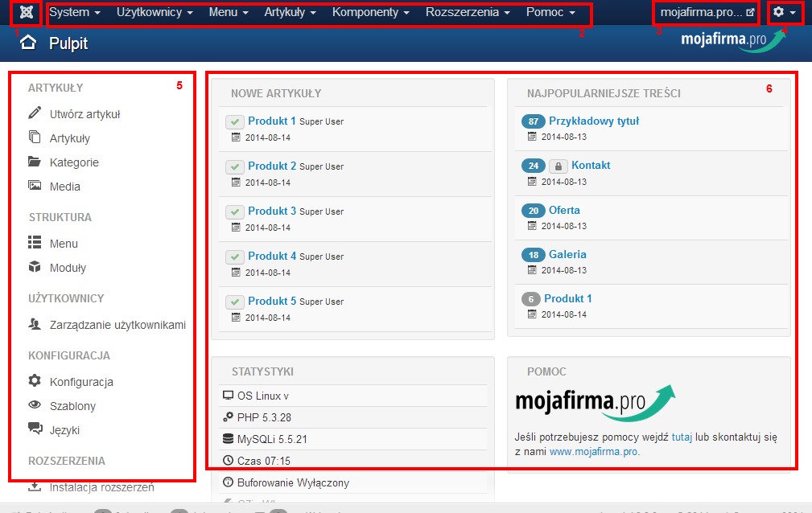
Task: Toggle published checkmark for Produkt 1
Action: coord(235,121)
